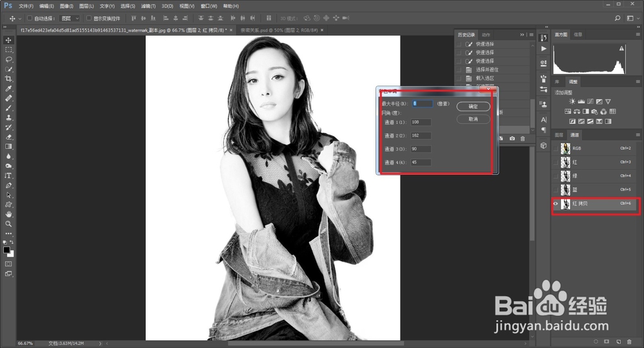Select the Quick Selection tool

tap(8, 69)
